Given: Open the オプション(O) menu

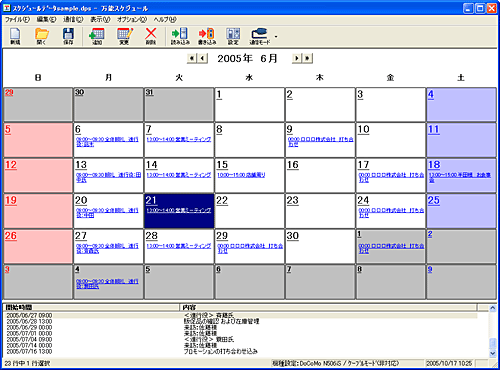Looking at the screenshot, I should [132, 20].
